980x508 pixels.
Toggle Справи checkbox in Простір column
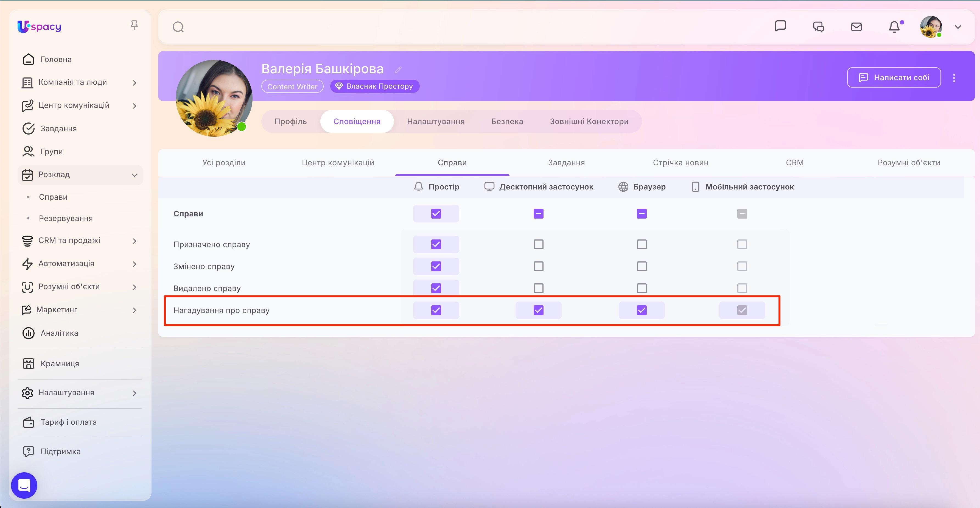coord(436,213)
